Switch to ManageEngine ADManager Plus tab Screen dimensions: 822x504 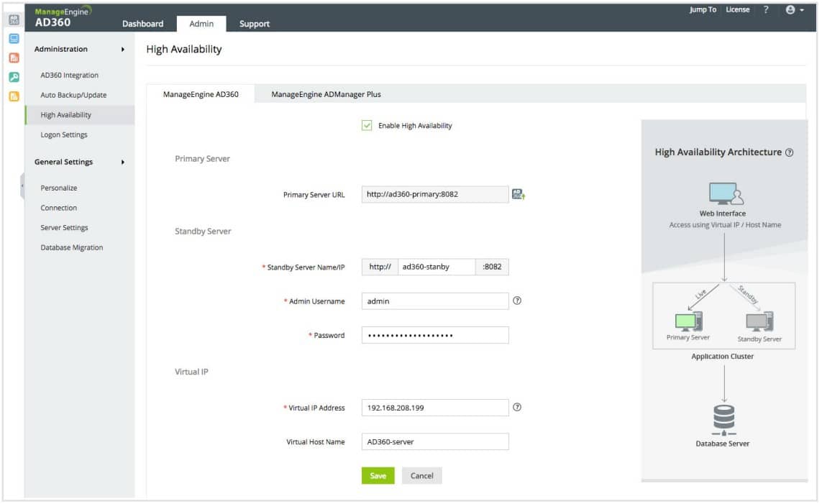[327, 95]
